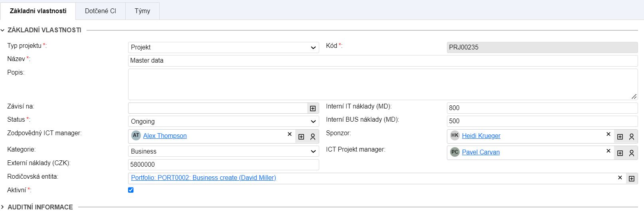Click Závisí na input field

(x=218, y=108)
